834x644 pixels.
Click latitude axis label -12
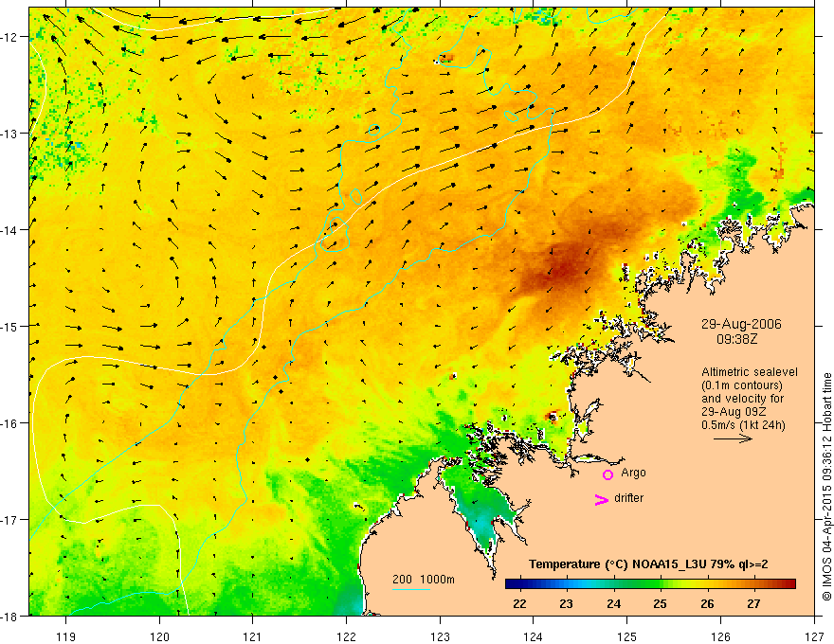click(10, 37)
